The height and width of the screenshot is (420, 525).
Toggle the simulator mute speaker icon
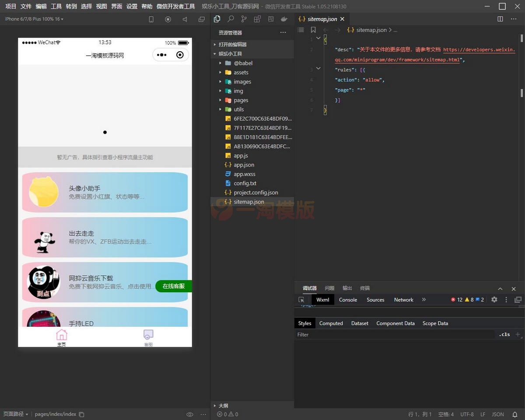[185, 19]
